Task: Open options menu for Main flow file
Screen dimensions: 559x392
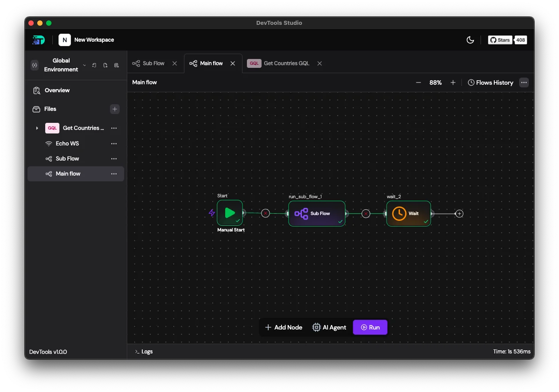Action: (x=114, y=174)
